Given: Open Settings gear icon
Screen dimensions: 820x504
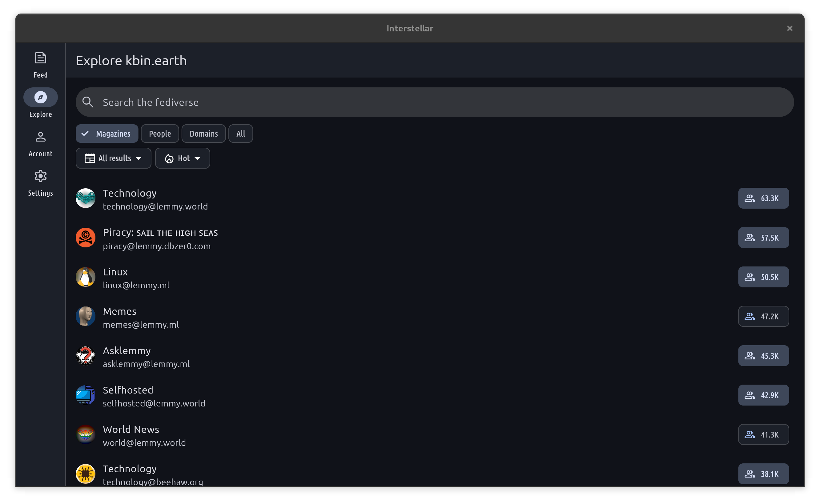Looking at the screenshot, I should point(40,176).
